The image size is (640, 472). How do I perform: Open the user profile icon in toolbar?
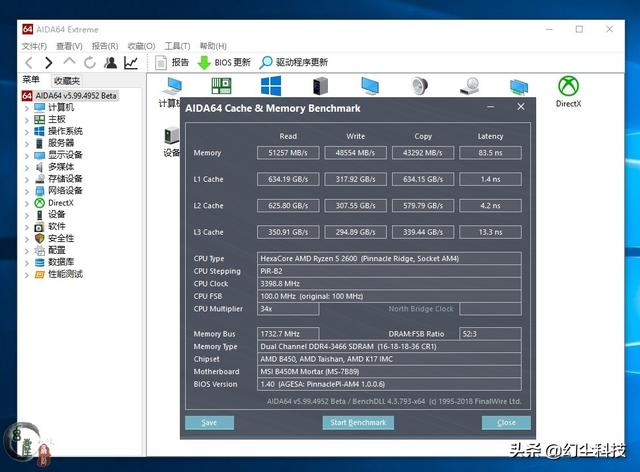pyautogui.click(x=110, y=62)
